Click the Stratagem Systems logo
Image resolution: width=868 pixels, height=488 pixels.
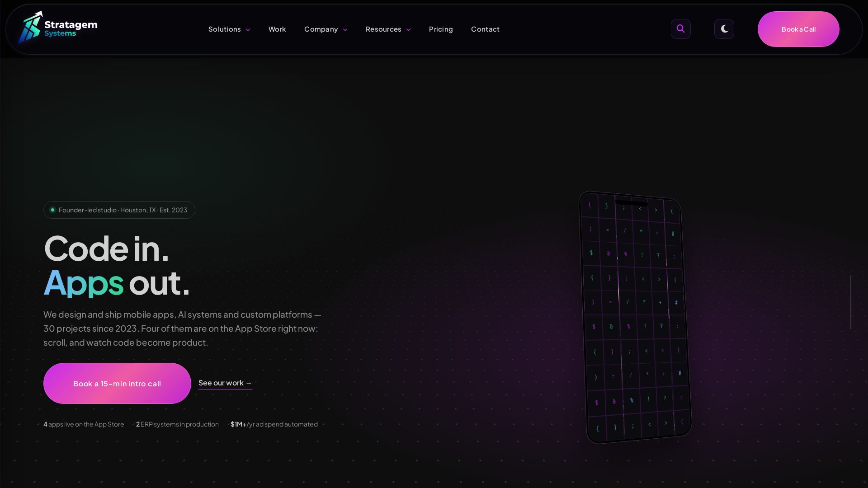coord(57,27)
